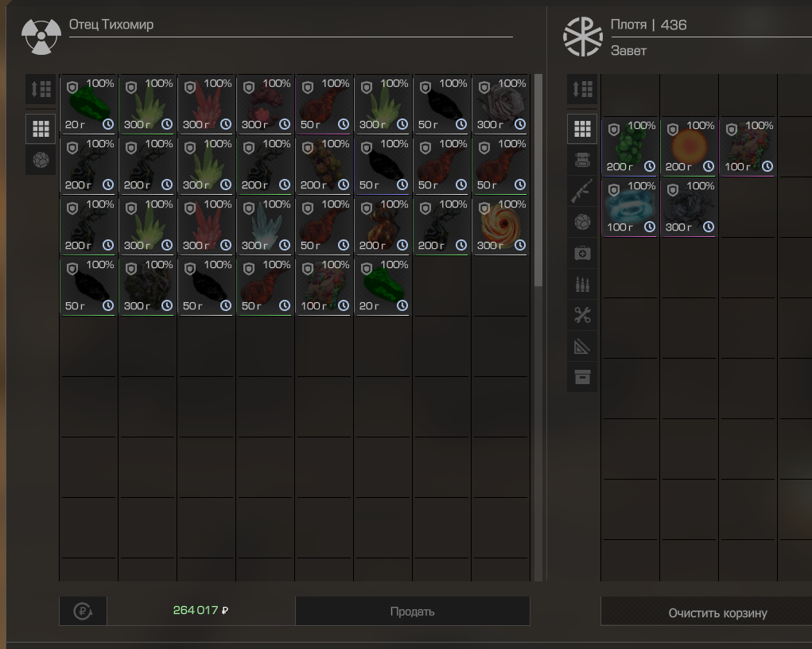812x649 pixels.
Task: Select the red-orange orb 200 г artifact
Action: coord(383,225)
